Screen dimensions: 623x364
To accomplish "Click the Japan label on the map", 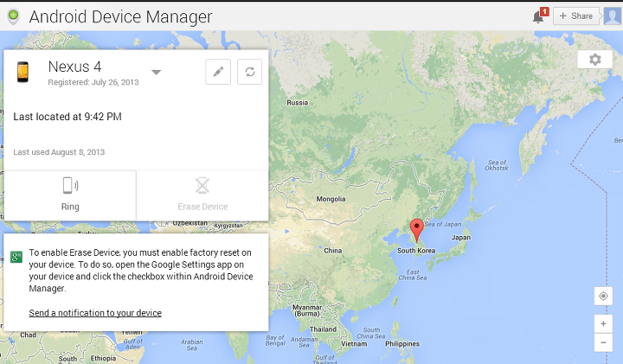I will (x=461, y=238).
